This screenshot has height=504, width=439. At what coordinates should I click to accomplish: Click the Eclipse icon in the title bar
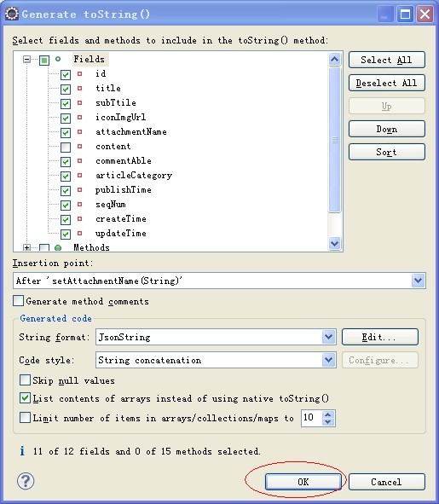[12, 14]
